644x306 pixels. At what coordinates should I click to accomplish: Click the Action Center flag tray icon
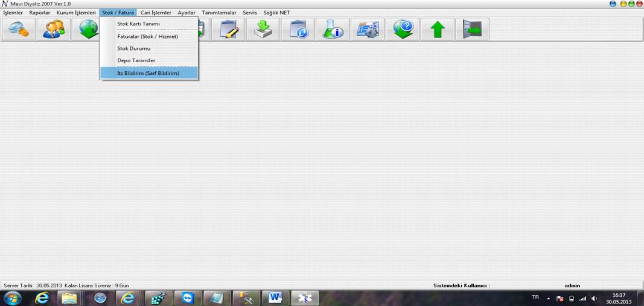pyautogui.click(x=560, y=298)
